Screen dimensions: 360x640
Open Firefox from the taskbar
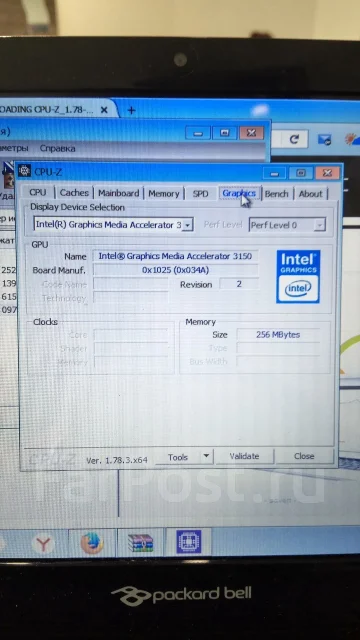92,543
